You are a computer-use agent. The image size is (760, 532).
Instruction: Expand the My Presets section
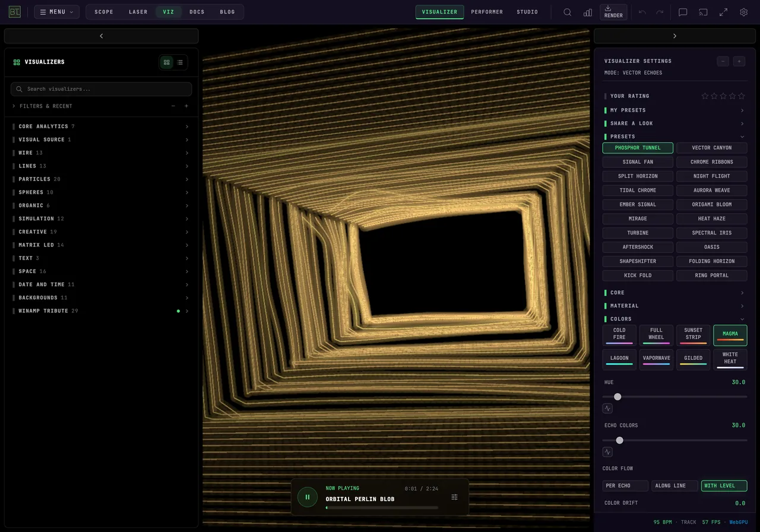pos(675,110)
